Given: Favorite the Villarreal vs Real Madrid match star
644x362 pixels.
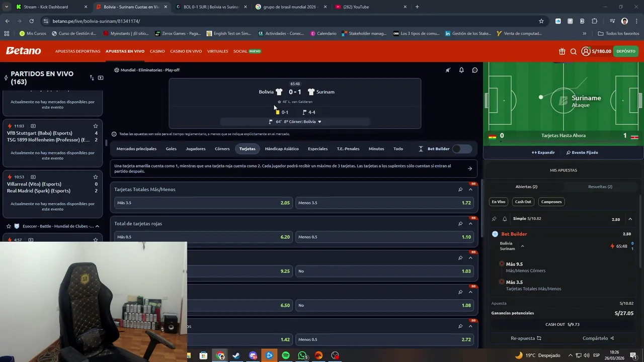Looking at the screenshot, I should coord(96,177).
